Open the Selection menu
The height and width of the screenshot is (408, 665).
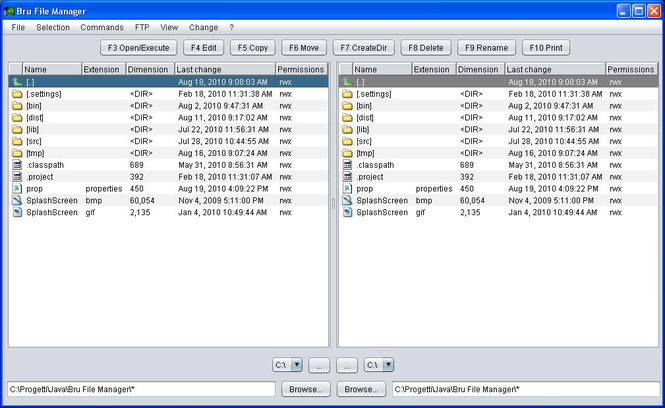point(53,28)
